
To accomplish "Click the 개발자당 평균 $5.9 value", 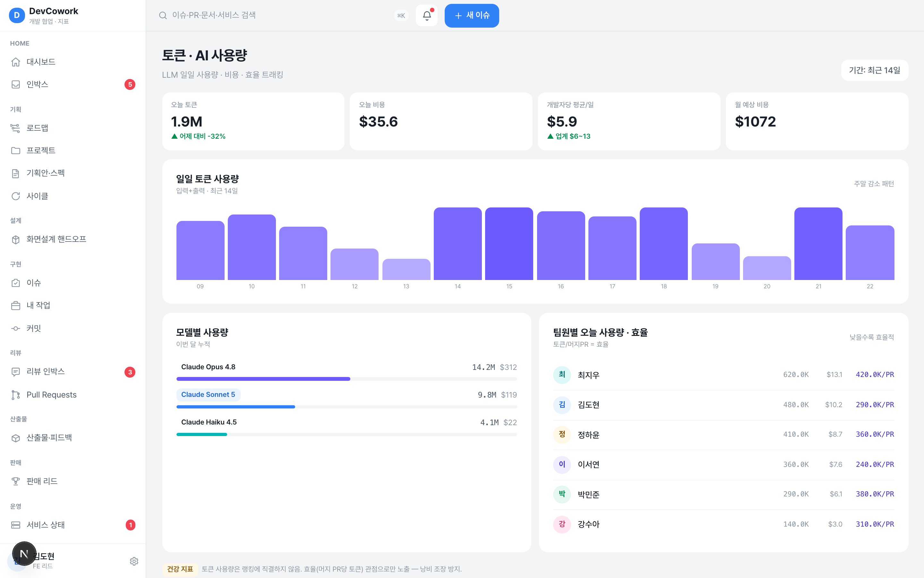I will [x=562, y=122].
